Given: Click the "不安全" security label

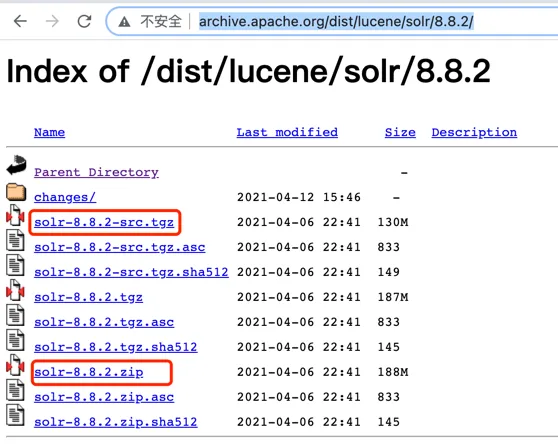Looking at the screenshot, I should pos(161,22).
